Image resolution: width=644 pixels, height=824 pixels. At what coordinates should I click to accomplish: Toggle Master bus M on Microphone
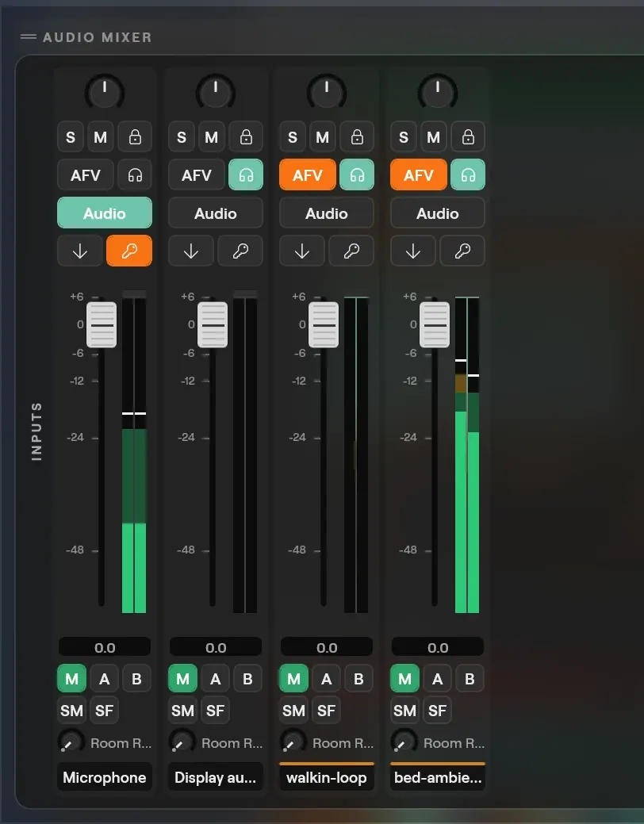pyautogui.click(x=71, y=678)
